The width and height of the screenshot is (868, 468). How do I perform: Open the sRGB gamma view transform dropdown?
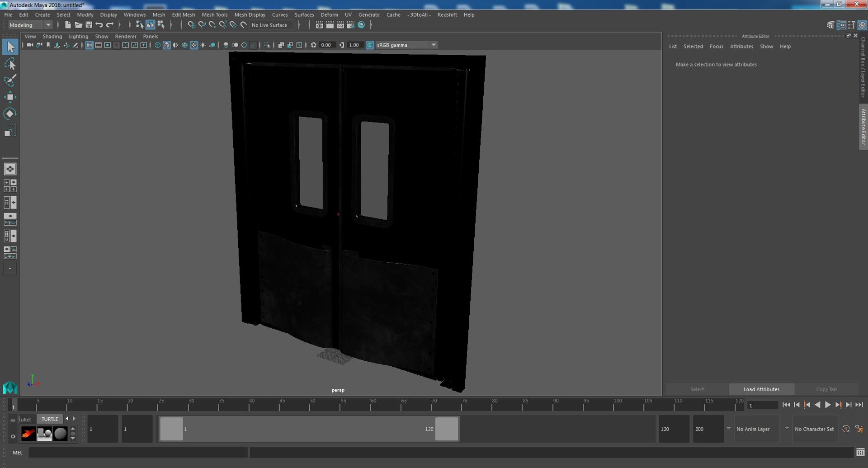click(406, 45)
